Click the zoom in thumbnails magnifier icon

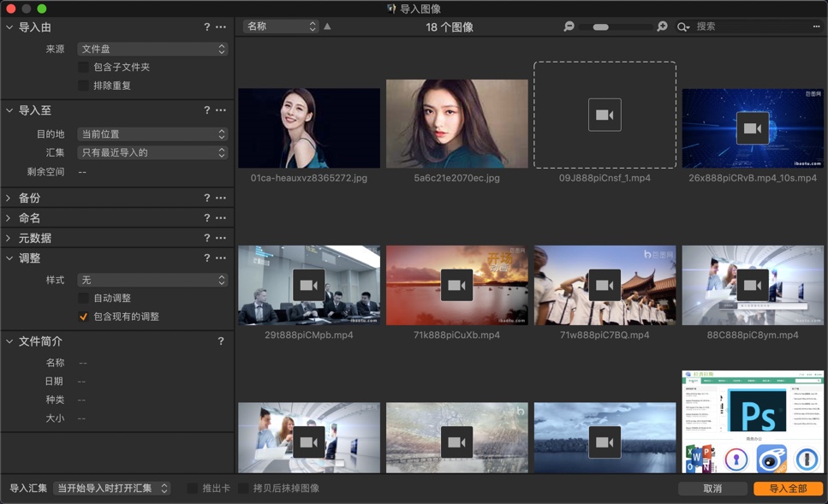click(662, 26)
